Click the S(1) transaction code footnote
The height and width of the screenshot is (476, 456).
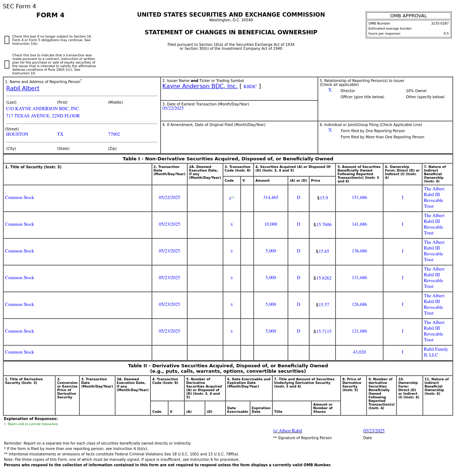(232, 198)
